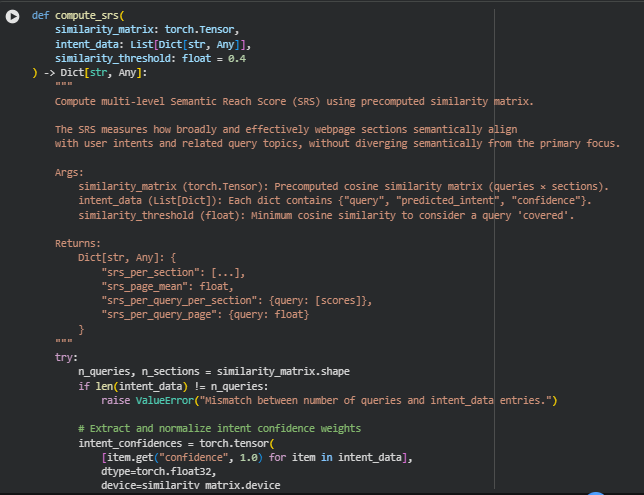Click the 'Returns:' heading in docstring
The width and height of the screenshot is (644, 495).
[x=79, y=243]
